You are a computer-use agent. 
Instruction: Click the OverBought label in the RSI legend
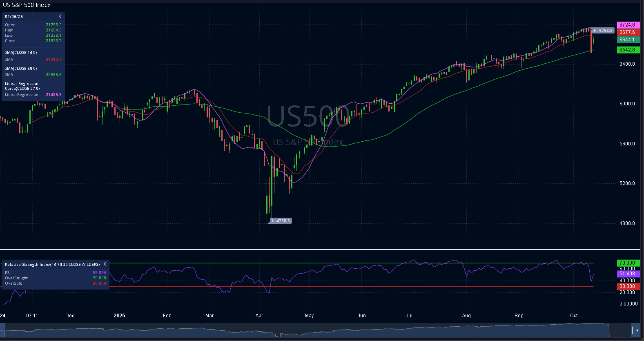(x=16, y=278)
